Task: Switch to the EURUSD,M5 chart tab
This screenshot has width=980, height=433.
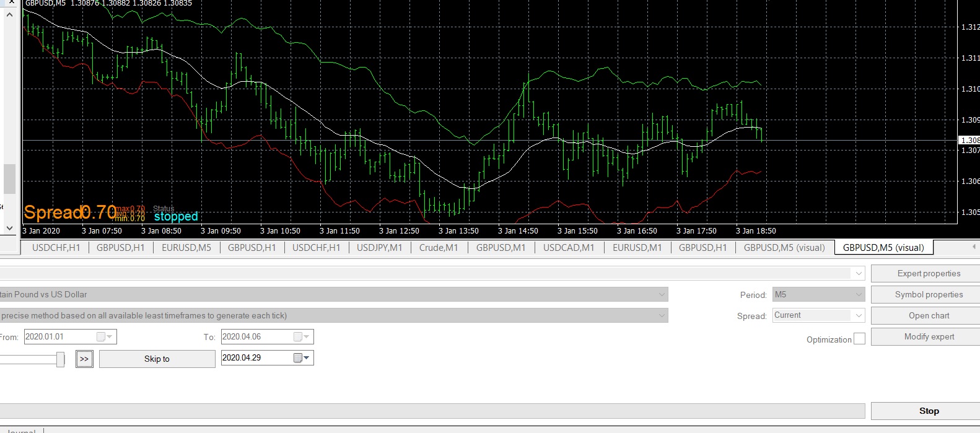Action: [x=186, y=247]
